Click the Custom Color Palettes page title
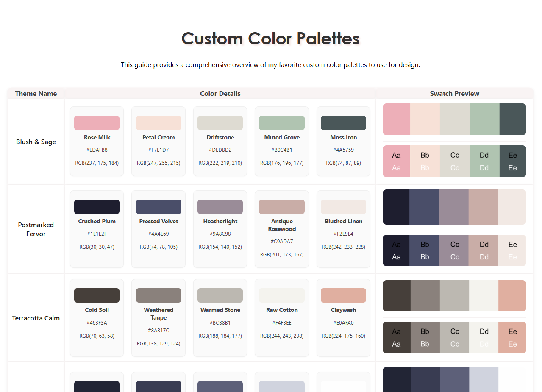Image resolution: width=542 pixels, height=392 pixels. 270,39
